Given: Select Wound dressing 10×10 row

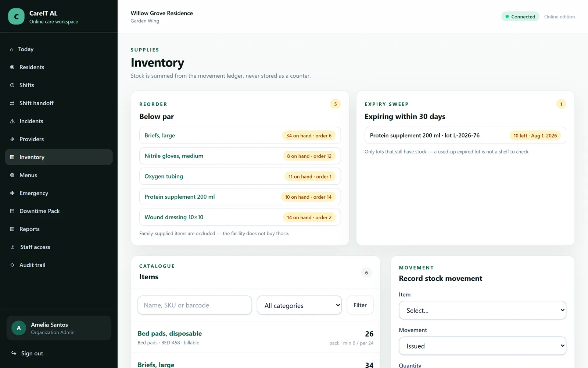Looking at the screenshot, I should tap(240, 217).
